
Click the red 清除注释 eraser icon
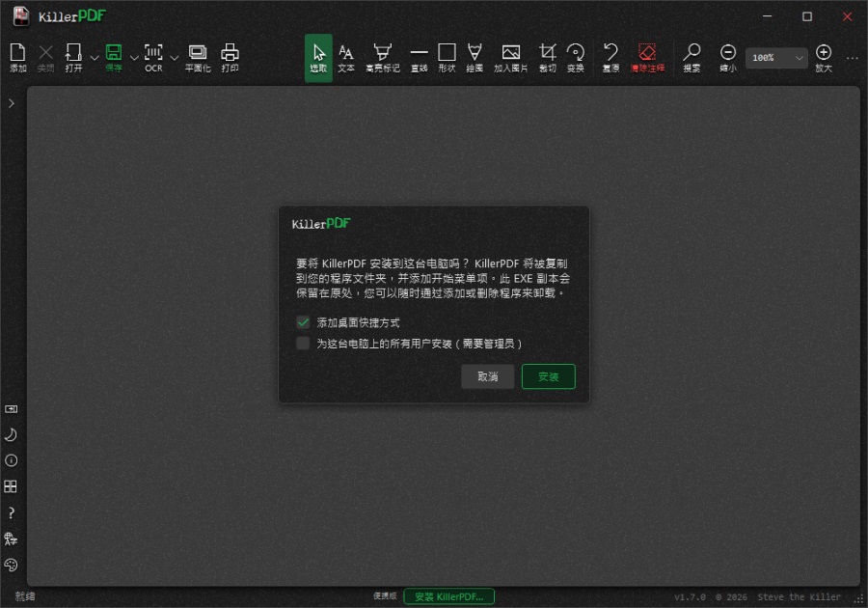(x=647, y=58)
